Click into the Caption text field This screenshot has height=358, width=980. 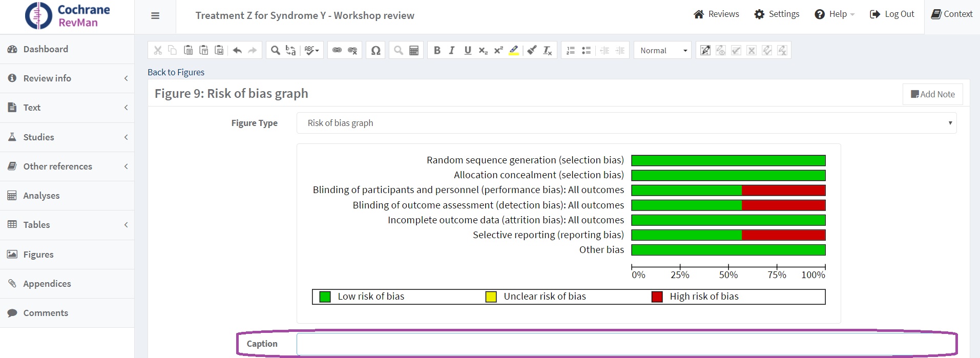tap(626, 344)
